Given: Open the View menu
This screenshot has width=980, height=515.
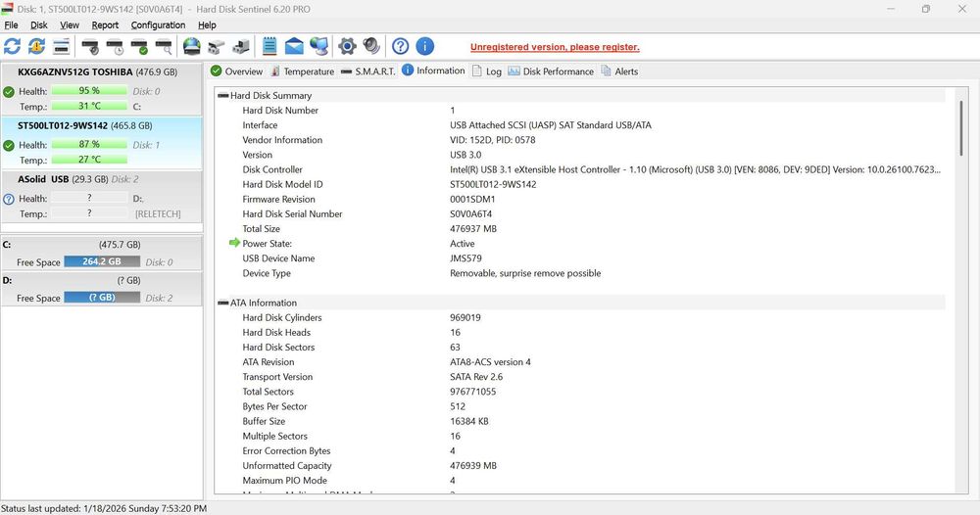Looking at the screenshot, I should (70, 25).
